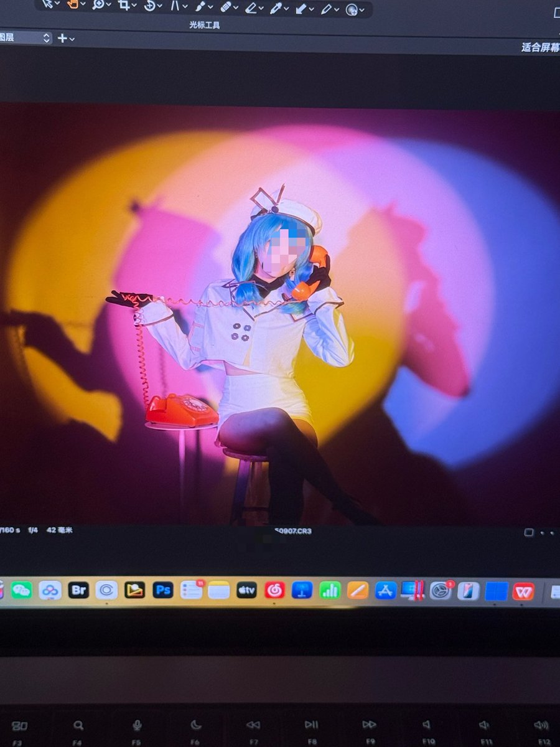Expand the eyedropper tool's dropdown arrow
The width and height of the screenshot is (560, 747).
286,9
